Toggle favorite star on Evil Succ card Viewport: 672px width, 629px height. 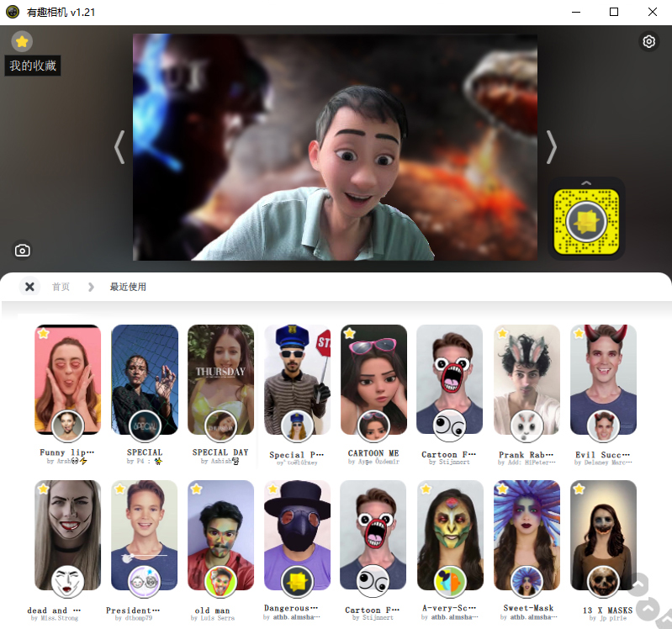pyautogui.click(x=579, y=333)
